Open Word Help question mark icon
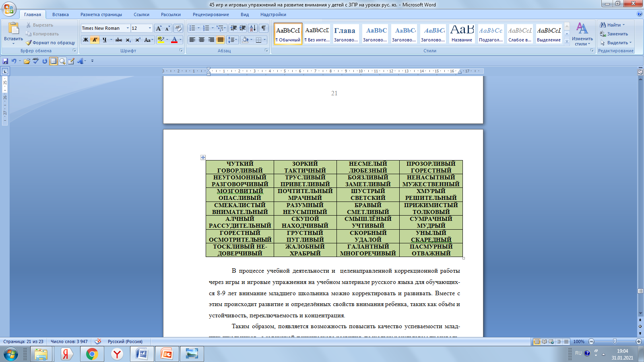The image size is (644, 362). 640,14
